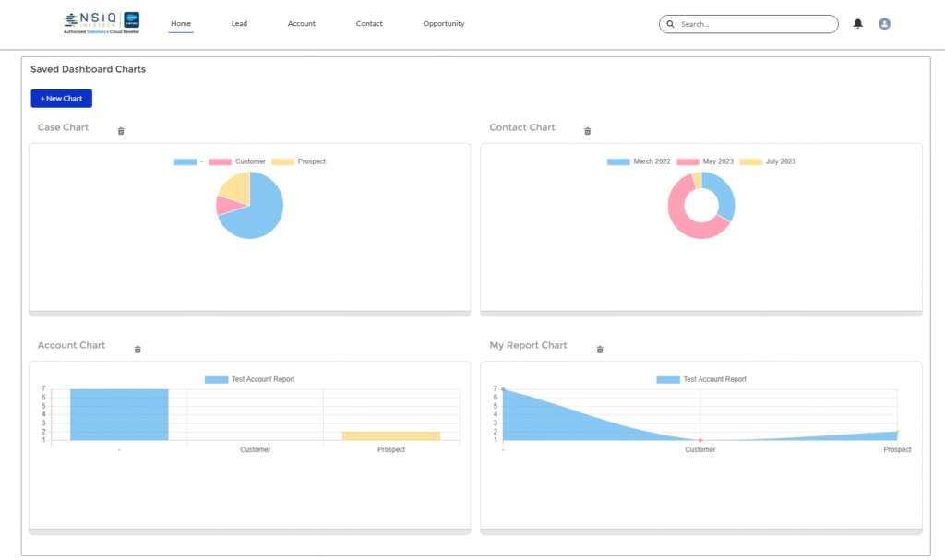Delete the Contact Chart using trash icon
Image resolution: width=945 pixels, height=560 pixels.
click(x=588, y=131)
